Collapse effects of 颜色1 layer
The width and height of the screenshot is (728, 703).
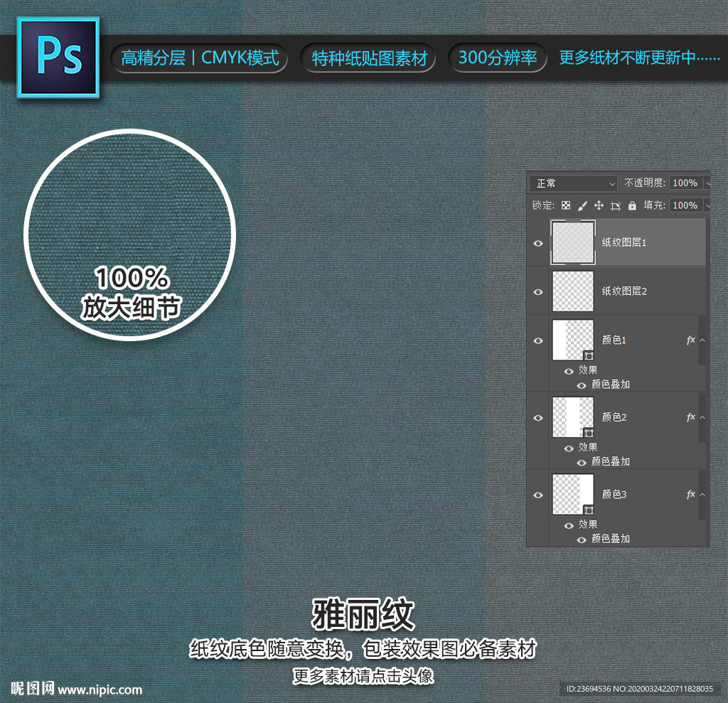click(x=702, y=340)
